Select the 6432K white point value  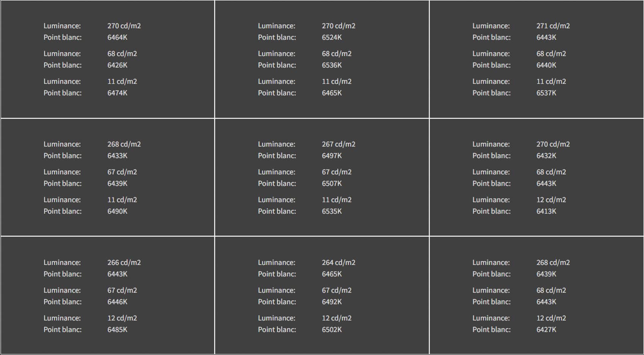coord(546,156)
